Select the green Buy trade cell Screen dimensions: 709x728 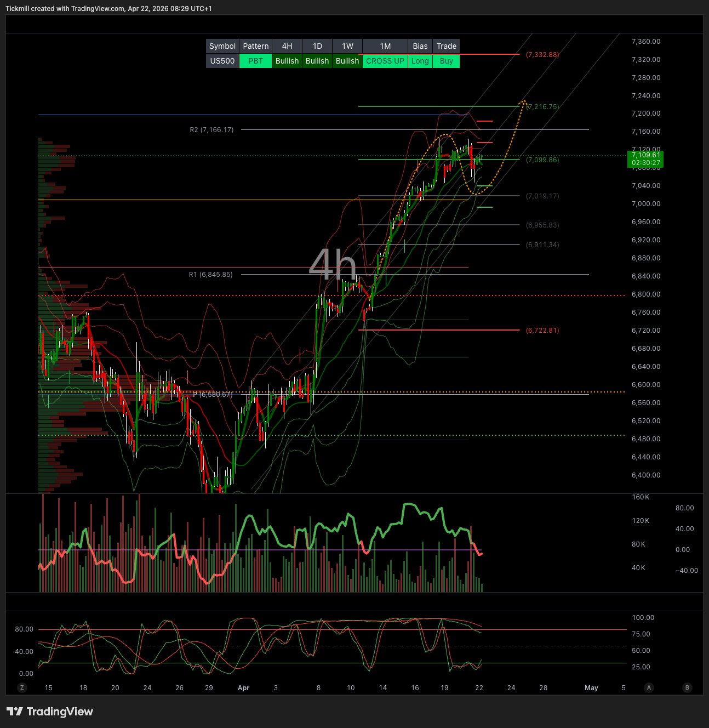(x=446, y=61)
